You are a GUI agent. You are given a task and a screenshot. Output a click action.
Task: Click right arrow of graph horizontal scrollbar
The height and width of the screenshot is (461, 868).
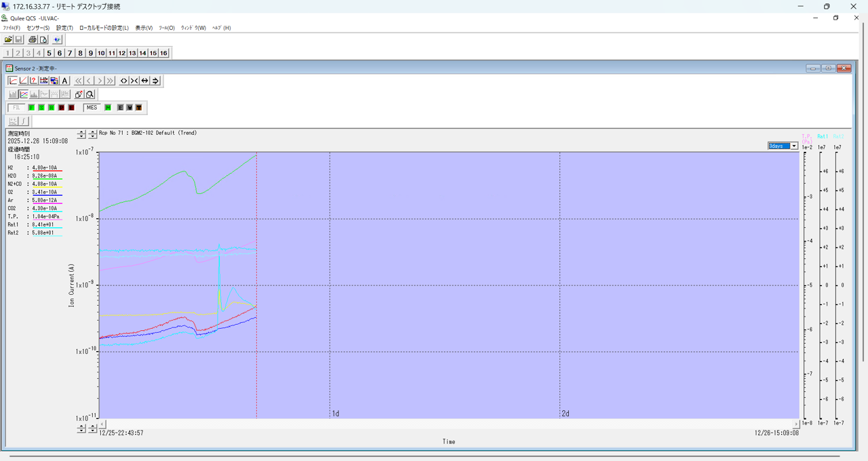coord(797,424)
